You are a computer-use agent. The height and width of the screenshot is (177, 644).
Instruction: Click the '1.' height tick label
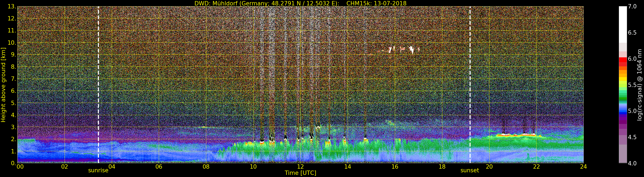(13, 151)
